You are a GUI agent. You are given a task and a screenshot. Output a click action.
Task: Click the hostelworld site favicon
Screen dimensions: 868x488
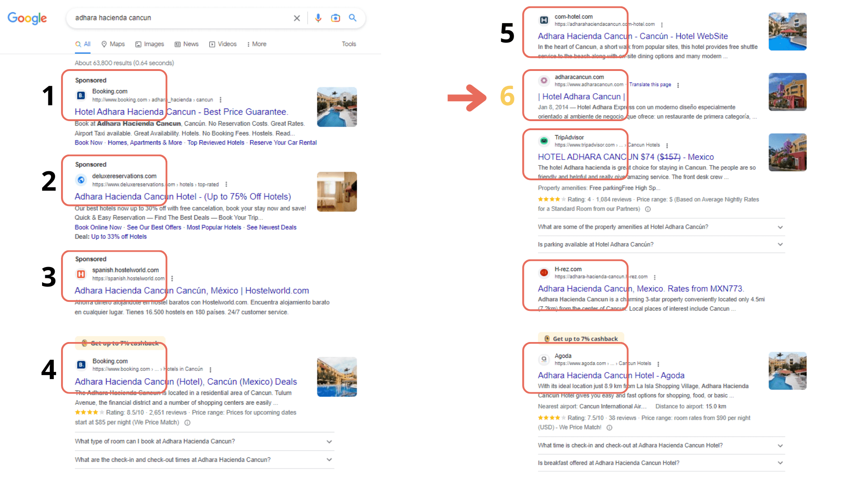pos(81,274)
